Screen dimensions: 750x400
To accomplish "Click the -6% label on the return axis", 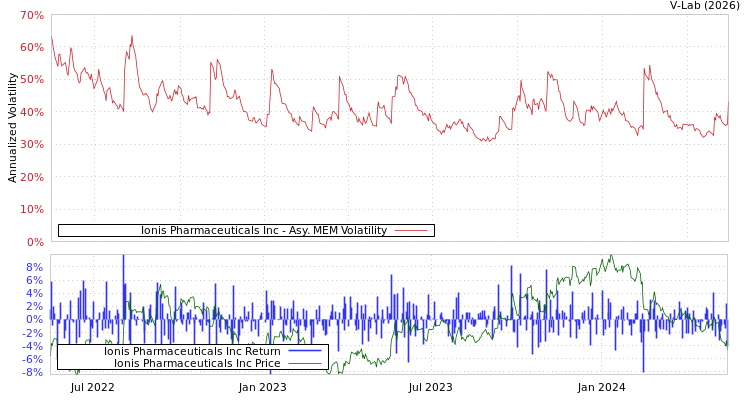I will click(32, 359).
